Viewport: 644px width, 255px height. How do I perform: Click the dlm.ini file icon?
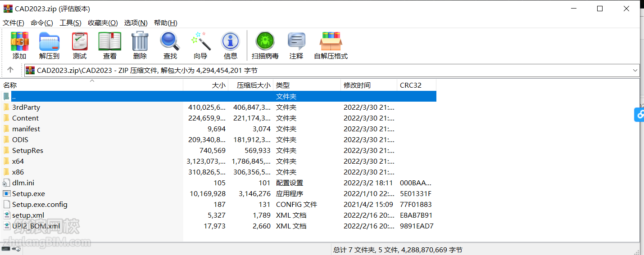click(x=6, y=183)
